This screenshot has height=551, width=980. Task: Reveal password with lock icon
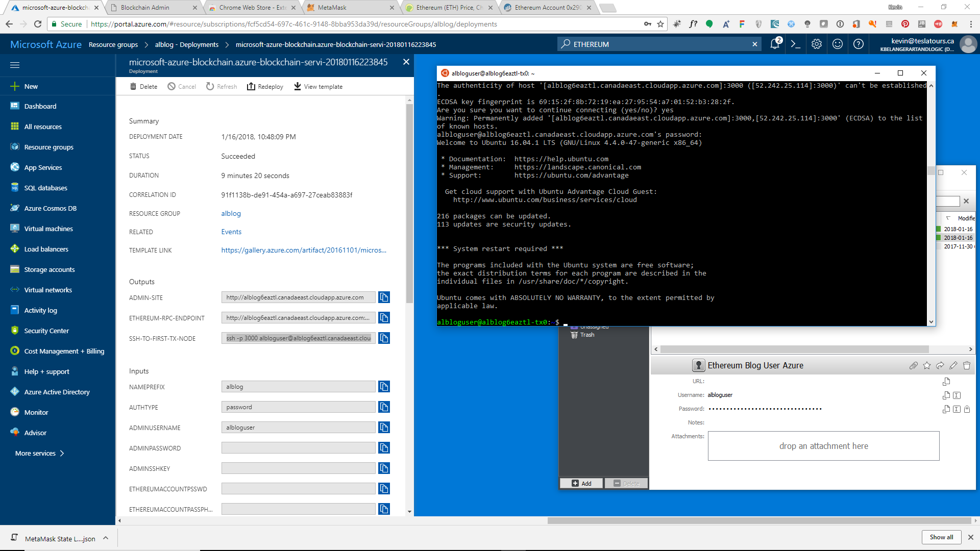[x=967, y=409]
